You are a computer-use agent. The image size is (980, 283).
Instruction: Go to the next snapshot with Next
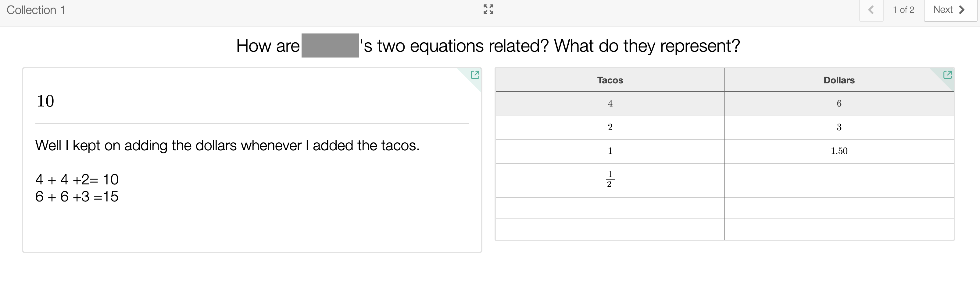pos(950,10)
